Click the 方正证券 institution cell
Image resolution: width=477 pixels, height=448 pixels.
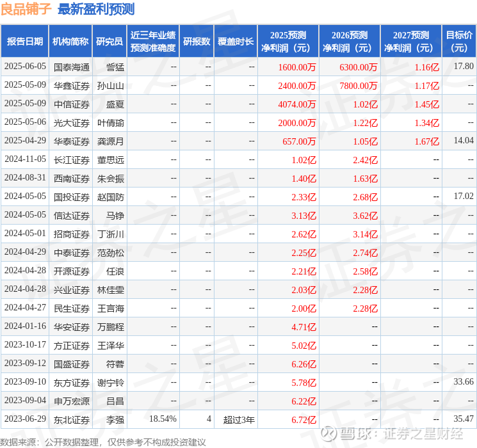72,346
